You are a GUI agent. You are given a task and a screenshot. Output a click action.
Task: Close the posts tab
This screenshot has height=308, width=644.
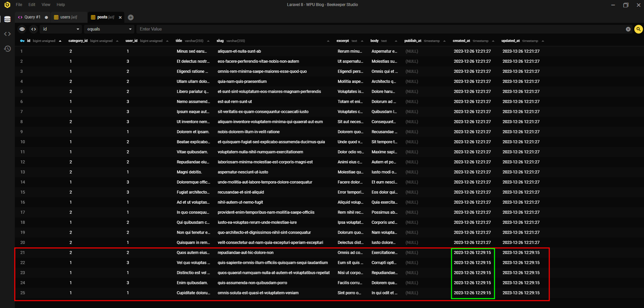(x=120, y=17)
